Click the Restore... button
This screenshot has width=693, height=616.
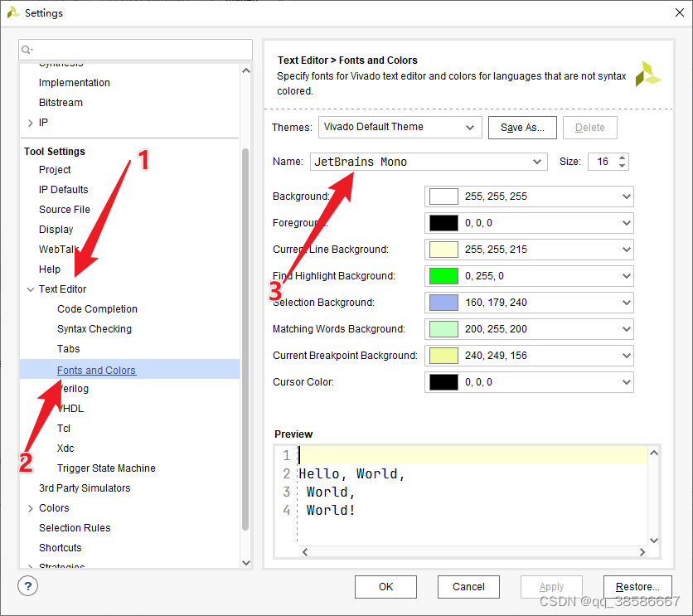click(x=637, y=587)
